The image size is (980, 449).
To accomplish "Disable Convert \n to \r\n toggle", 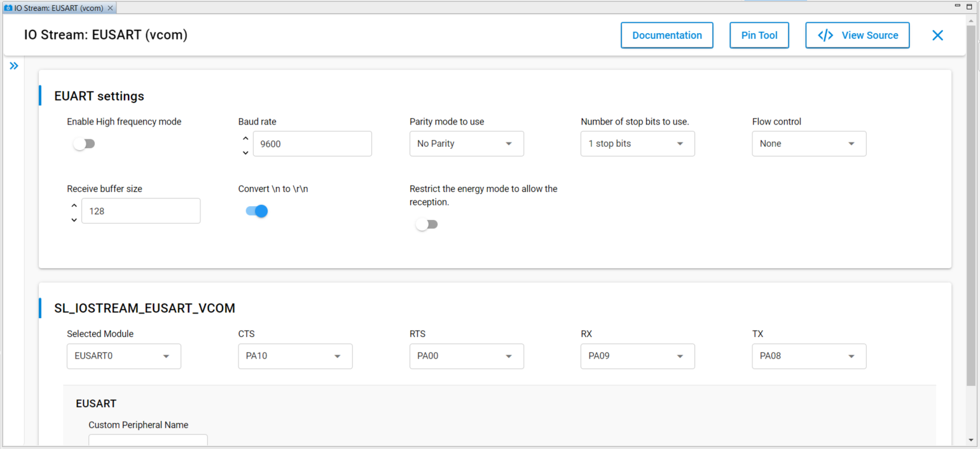I will click(x=256, y=211).
